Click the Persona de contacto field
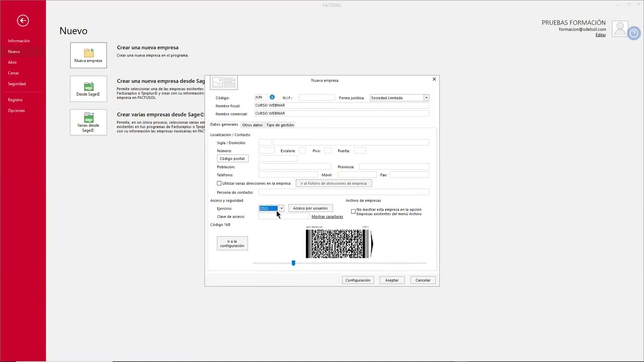 [344, 193]
